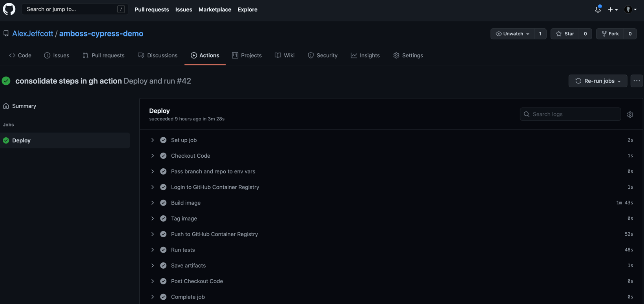This screenshot has height=304, width=644.
Task: Star the repository
Action: point(565,34)
